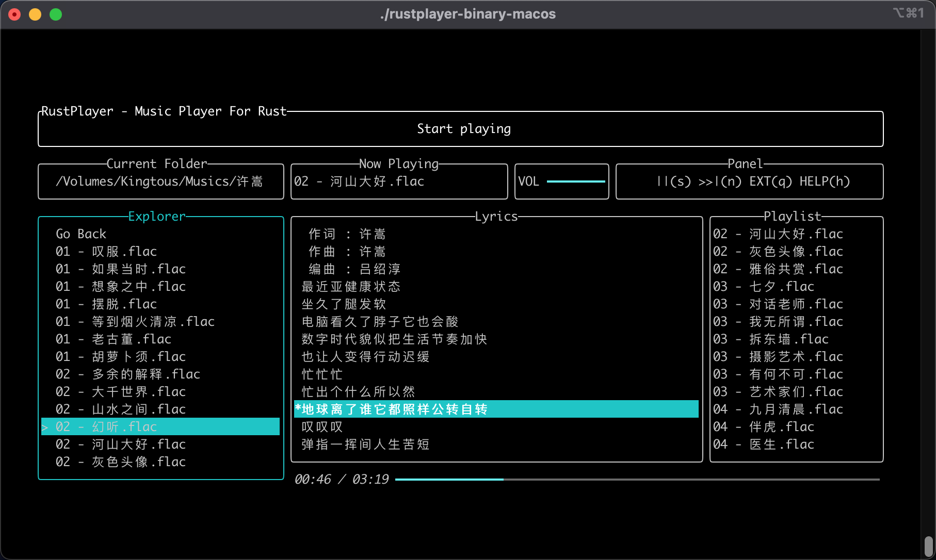Select 01 - 叹服.flac in Explorer
The height and width of the screenshot is (560, 936).
[106, 252]
